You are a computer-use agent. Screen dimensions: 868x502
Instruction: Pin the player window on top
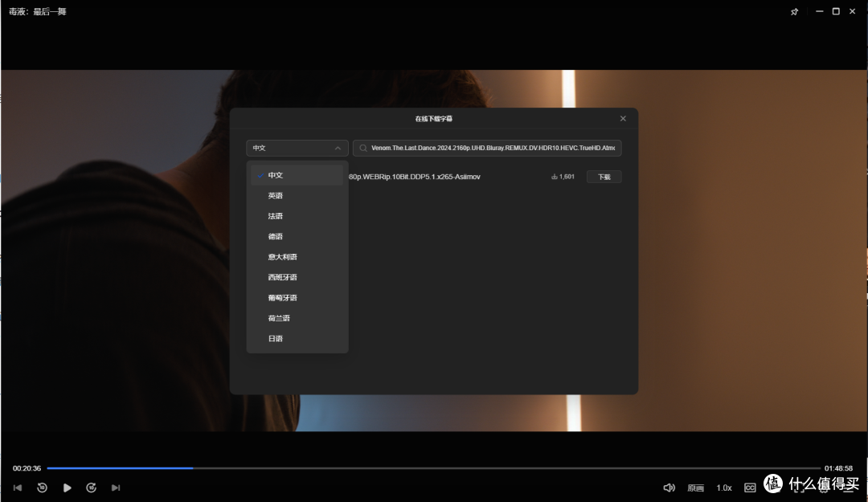click(794, 11)
